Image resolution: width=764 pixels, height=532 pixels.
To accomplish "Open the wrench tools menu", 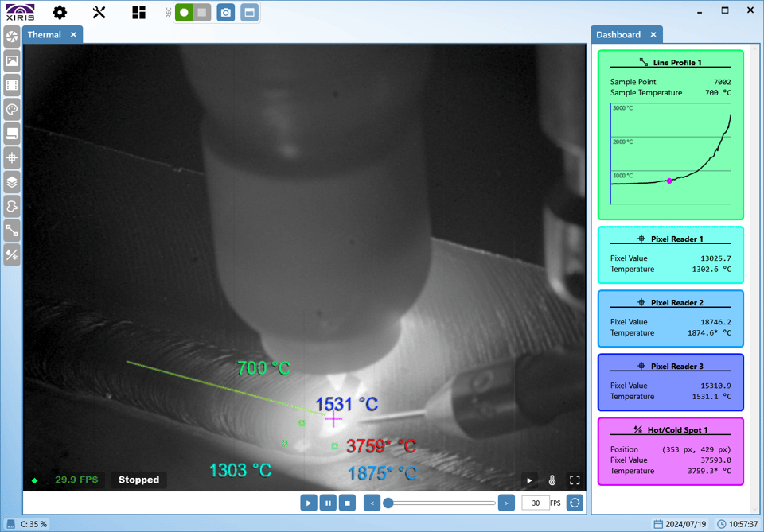I will click(x=99, y=12).
